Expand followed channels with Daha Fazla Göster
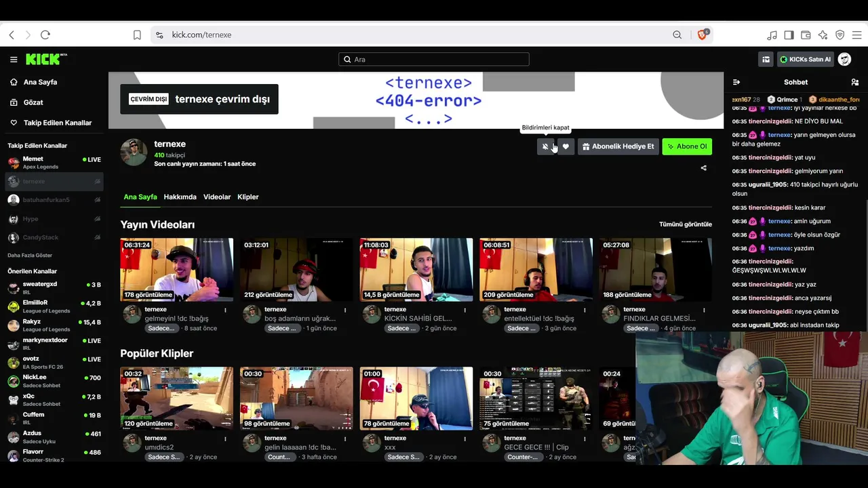The image size is (868, 488). pyautogui.click(x=30, y=256)
